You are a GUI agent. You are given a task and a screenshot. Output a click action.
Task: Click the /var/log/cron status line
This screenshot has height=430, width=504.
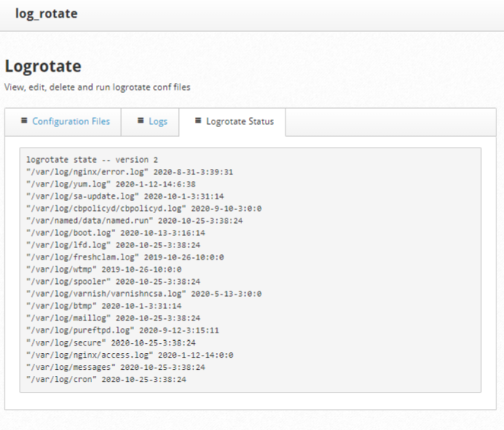[x=106, y=379]
